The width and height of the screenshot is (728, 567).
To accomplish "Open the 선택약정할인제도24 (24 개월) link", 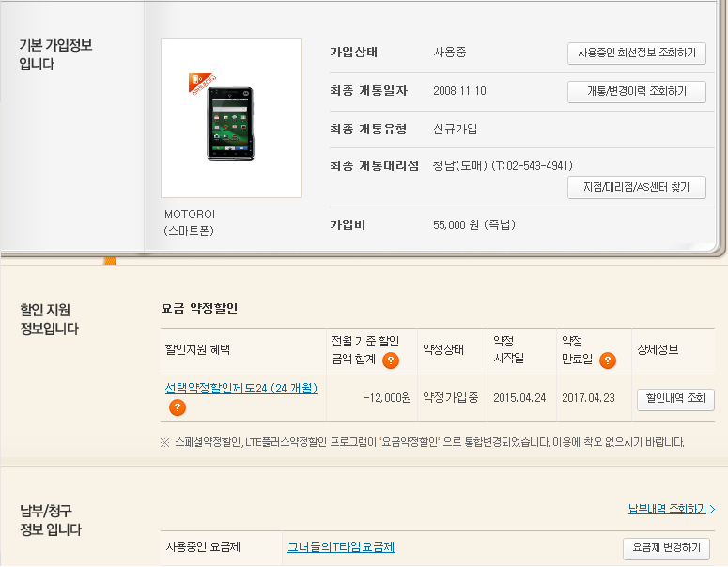I will (240, 389).
